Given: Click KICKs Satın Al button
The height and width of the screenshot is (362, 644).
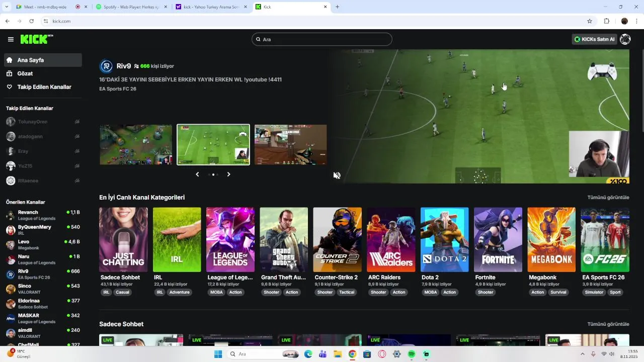Looking at the screenshot, I should (x=594, y=39).
